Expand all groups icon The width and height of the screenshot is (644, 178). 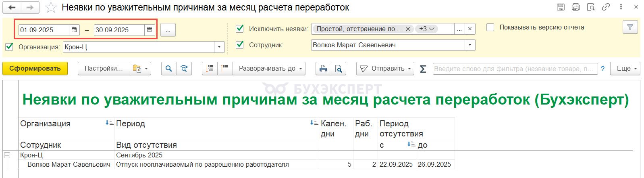[225, 69]
